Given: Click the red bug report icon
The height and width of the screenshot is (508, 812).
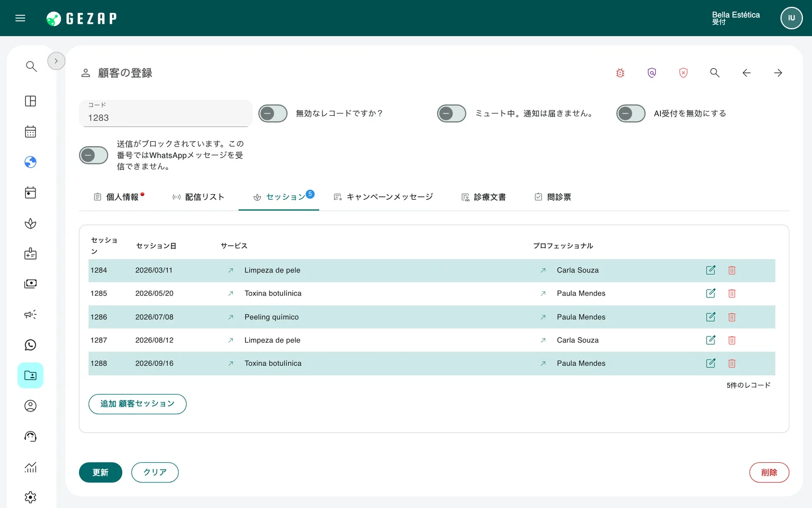Looking at the screenshot, I should tap(620, 73).
